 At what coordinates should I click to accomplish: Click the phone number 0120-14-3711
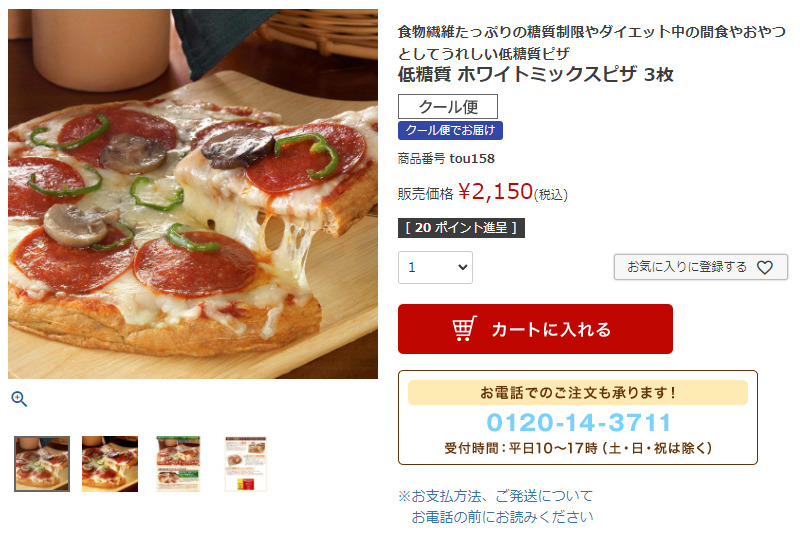coord(578,422)
